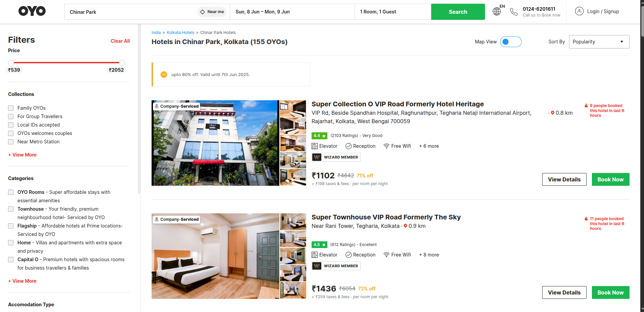Click the maximum price slider handle
The width and height of the screenshot is (644, 312).
122,63
